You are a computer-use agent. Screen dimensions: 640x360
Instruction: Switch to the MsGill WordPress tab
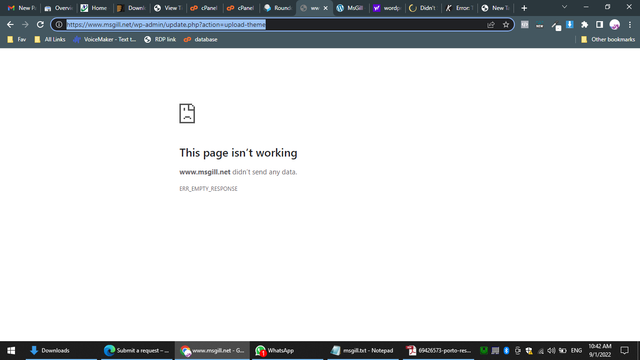click(x=350, y=8)
